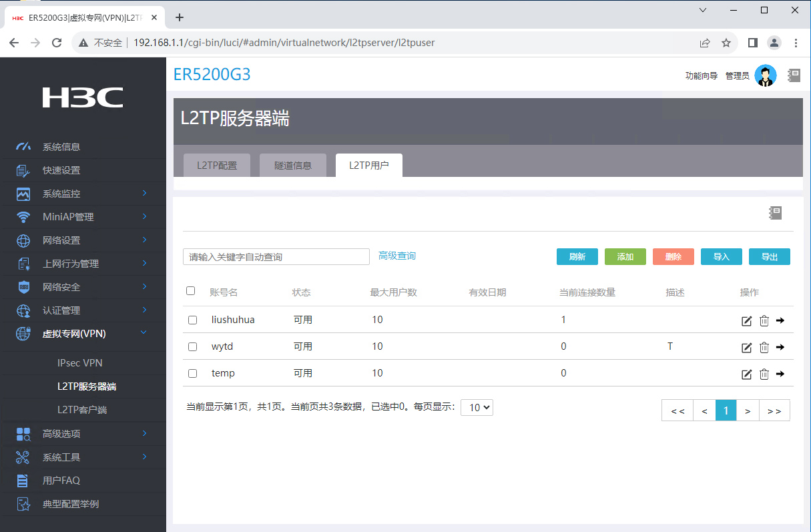
Task: Click the system tools wrench icon
Action: 23,457
